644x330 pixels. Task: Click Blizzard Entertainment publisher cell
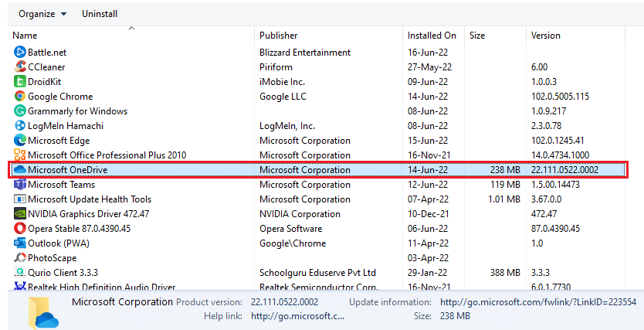[x=305, y=53]
